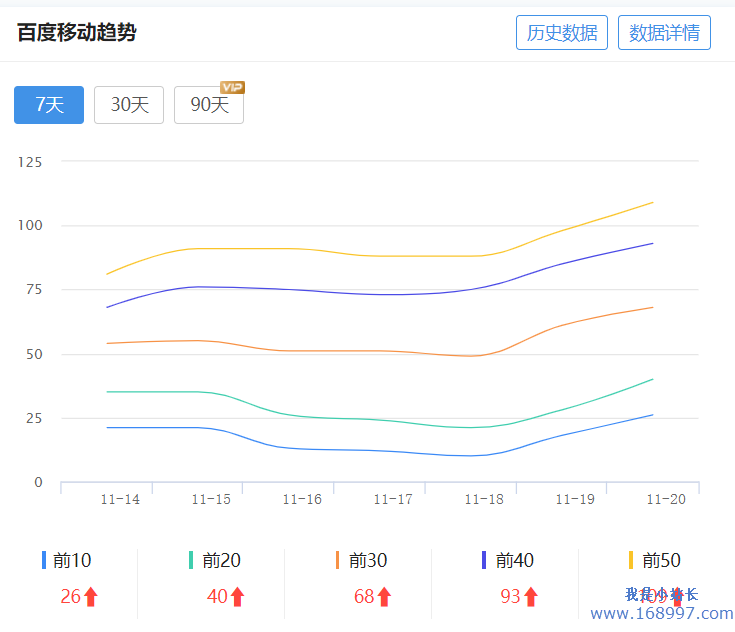Click the red up arrow beside 68

click(384, 597)
